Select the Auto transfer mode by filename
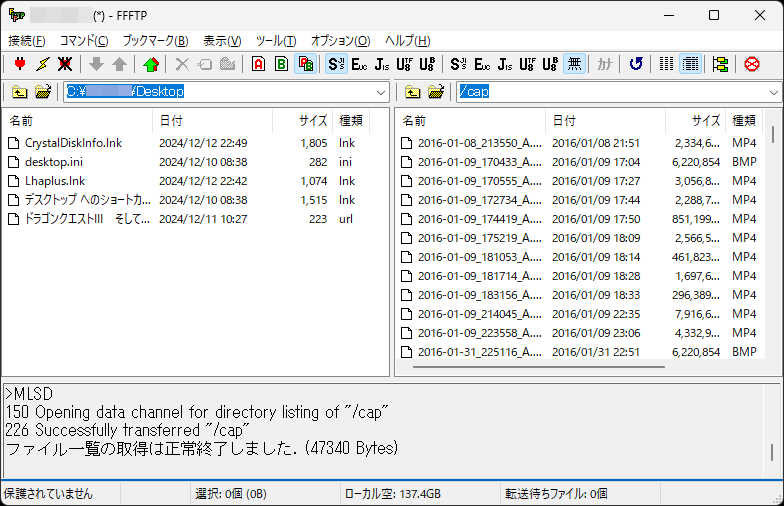 tap(305, 64)
